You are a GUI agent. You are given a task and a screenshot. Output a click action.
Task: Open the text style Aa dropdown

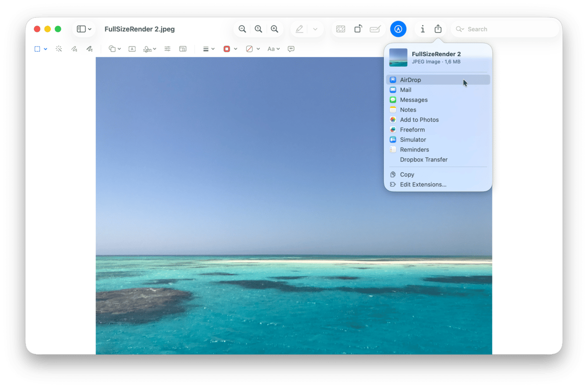point(274,49)
